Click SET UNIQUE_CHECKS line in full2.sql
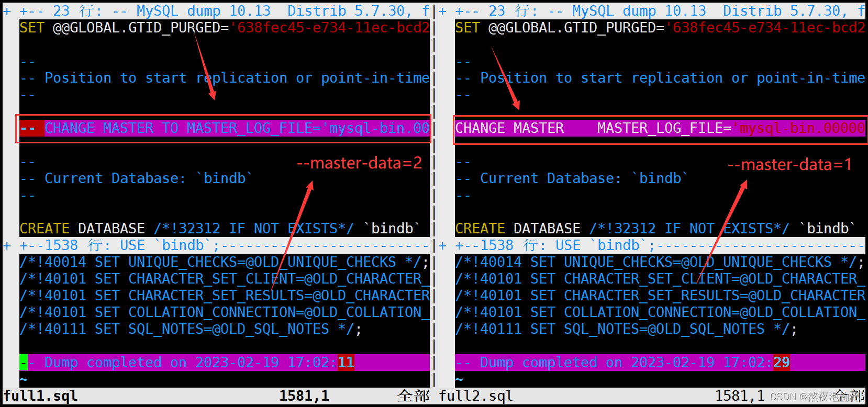This screenshot has height=407, width=868. click(660, 262)
